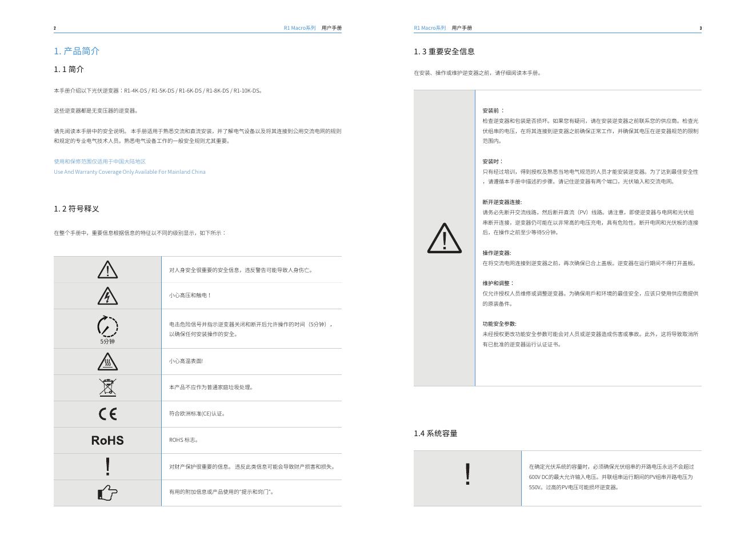Screen dimensions: 756x535
Task: Click the text 小心高压和触电！
Action: point(190,296)
